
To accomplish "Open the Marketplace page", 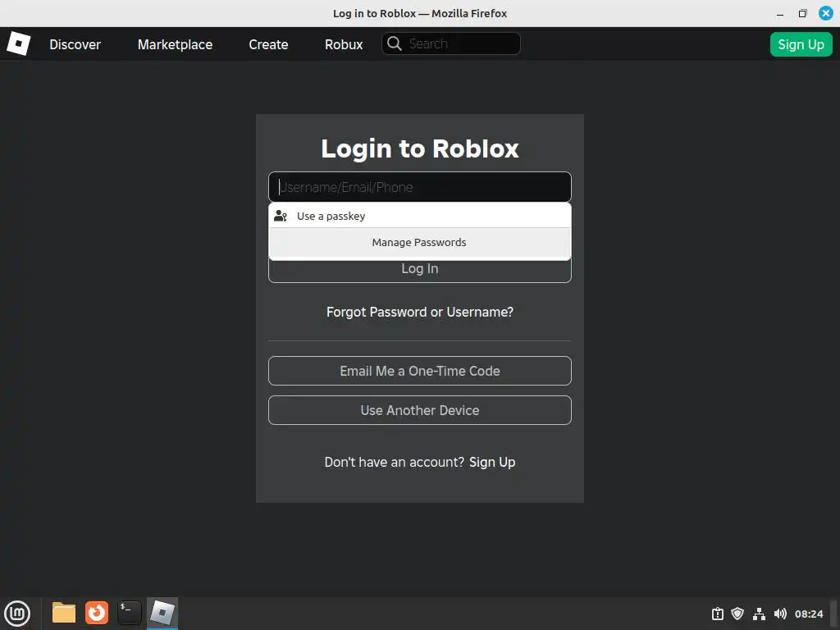I will click(x=175, y=44).
